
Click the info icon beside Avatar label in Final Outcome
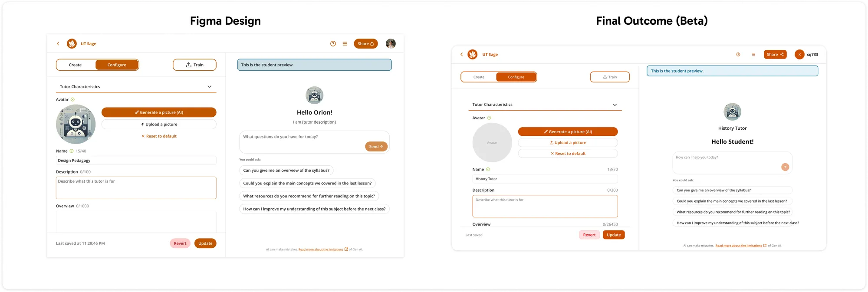[489, 118]
